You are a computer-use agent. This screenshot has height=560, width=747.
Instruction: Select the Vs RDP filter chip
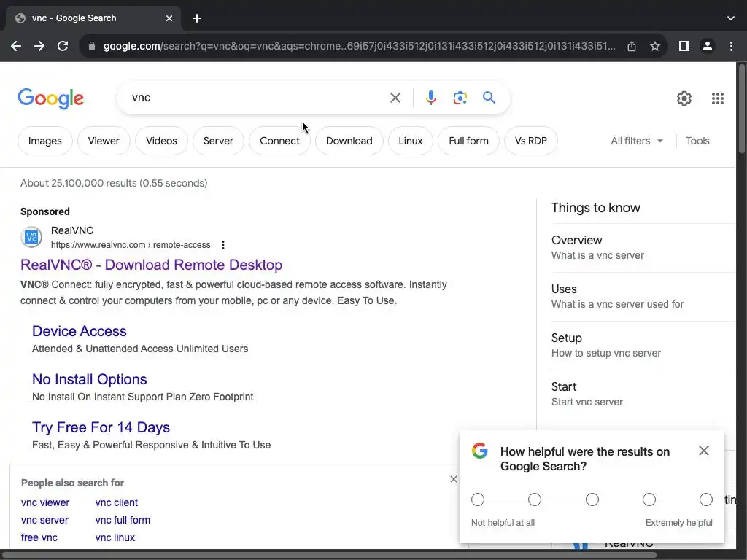531,141
